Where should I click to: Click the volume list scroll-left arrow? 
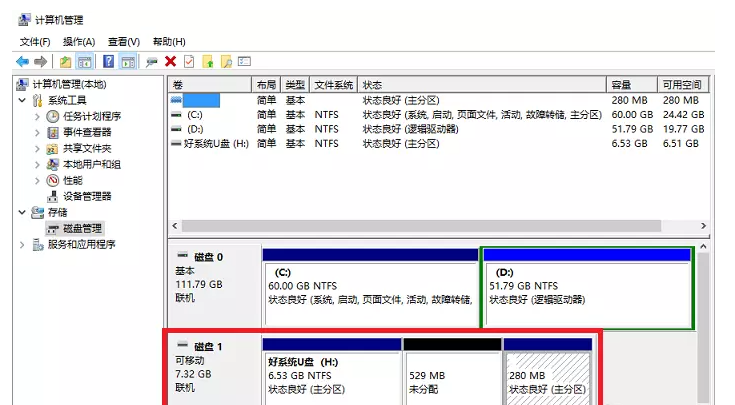pyautogui.click(x=175, y=226)
